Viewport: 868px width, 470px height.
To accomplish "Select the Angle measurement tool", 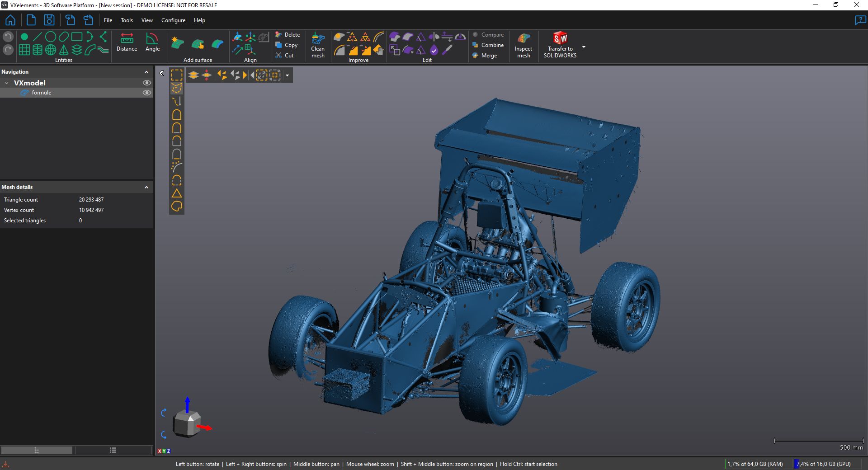I will (x=152, y=42).
